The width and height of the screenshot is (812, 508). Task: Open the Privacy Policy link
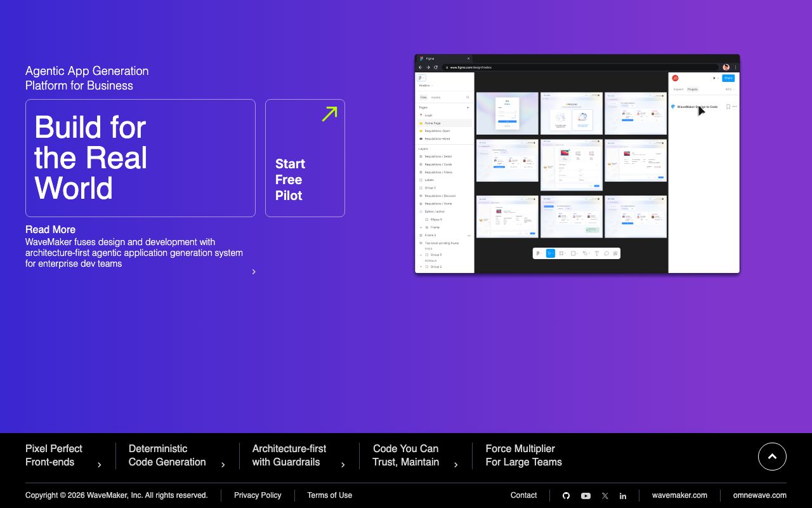point(258,495)
